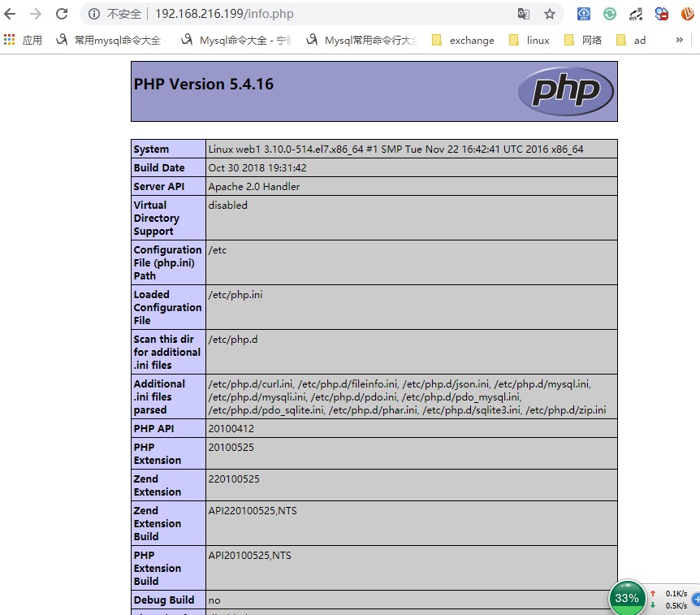The image size is (700, 615).
Task: Open the blue download extension icon
Action: [x=584, y=14]
